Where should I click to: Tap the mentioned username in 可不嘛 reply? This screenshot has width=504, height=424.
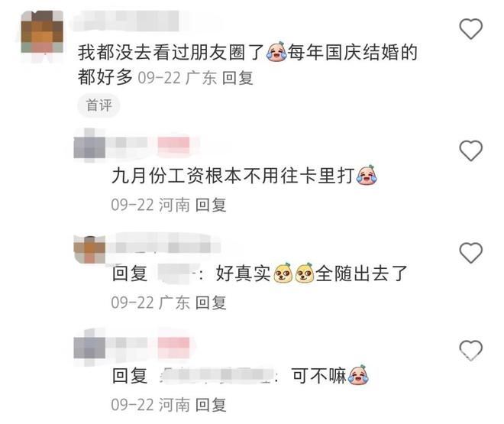(216, 375)
